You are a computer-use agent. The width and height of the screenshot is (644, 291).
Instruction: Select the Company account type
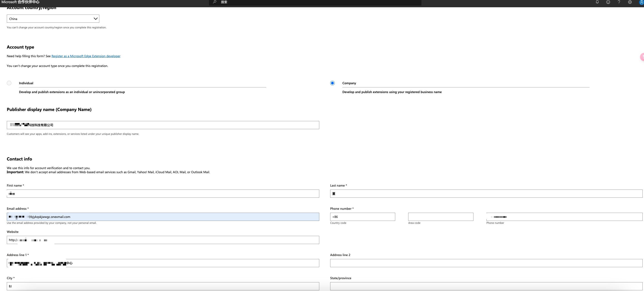[x=332, y=83]
